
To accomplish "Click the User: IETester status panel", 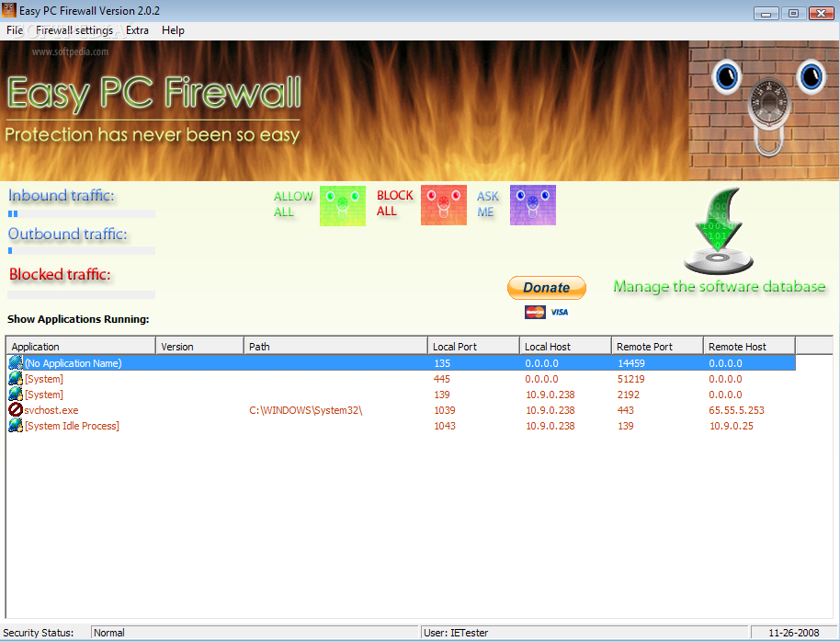I will 585,633.
